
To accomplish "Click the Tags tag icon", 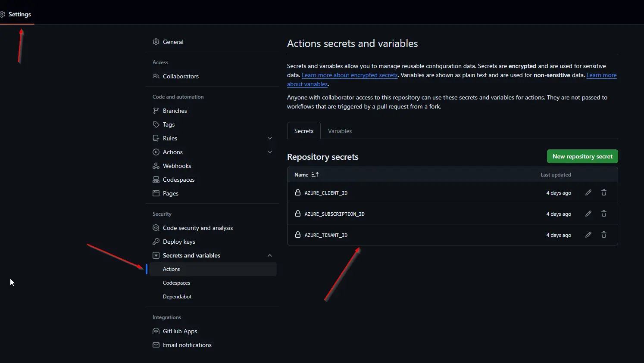I will click(156, 124).
